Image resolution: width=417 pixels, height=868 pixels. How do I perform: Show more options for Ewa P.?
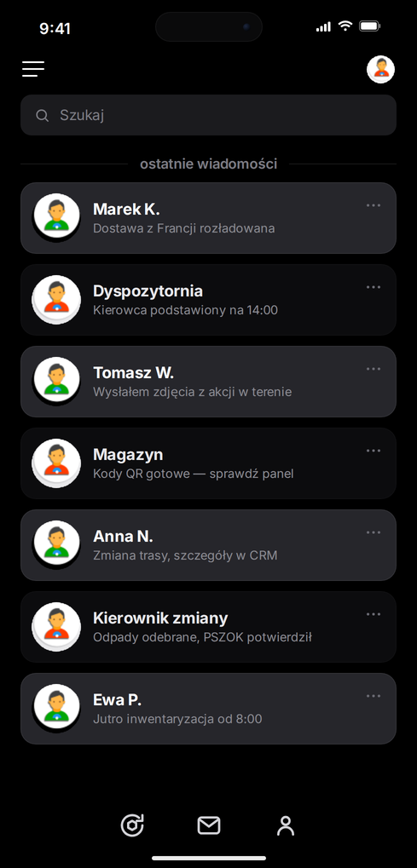(374, 696)
